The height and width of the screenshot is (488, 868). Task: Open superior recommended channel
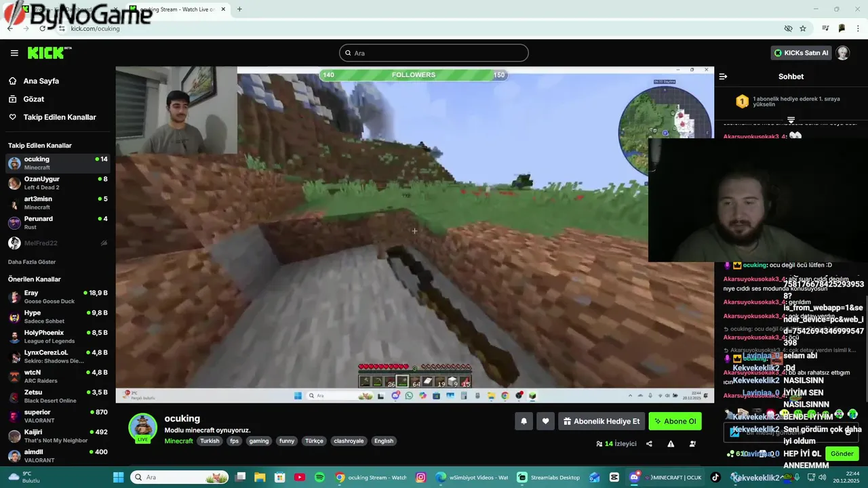58,416
